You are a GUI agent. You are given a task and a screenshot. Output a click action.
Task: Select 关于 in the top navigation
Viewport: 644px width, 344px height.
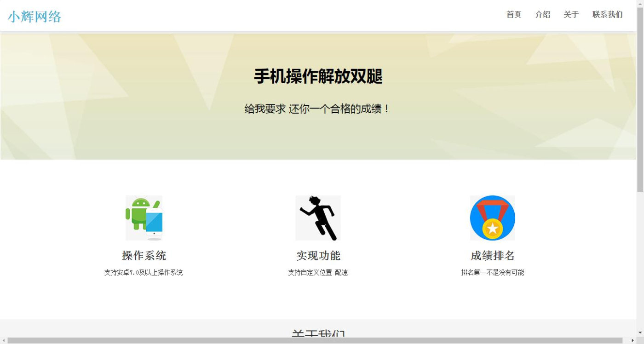(x=571, y=15)
